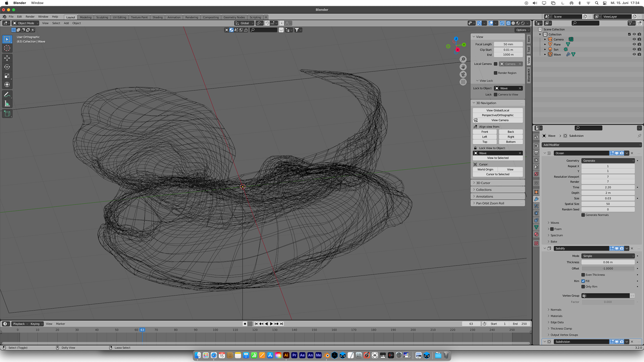Screen dimensions: 644x362
Task: Open the Add Modifier dropdown
Action: [591, 145]
